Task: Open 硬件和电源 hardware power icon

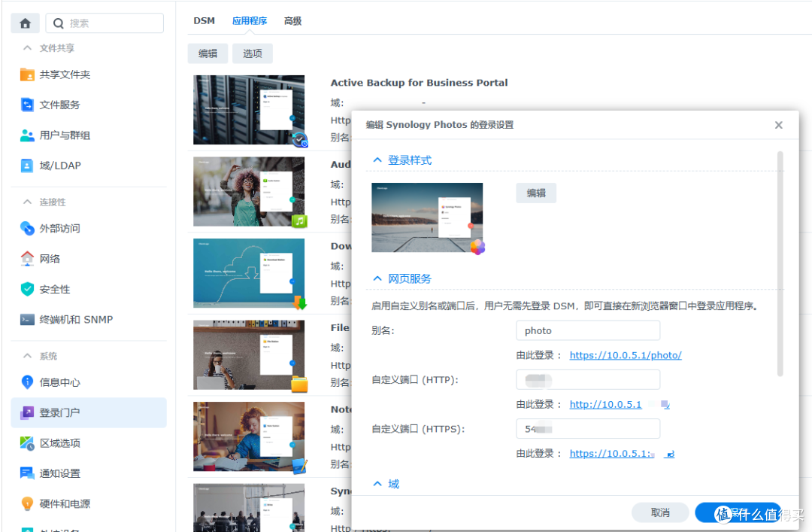Action: click(x=27, y=503)
